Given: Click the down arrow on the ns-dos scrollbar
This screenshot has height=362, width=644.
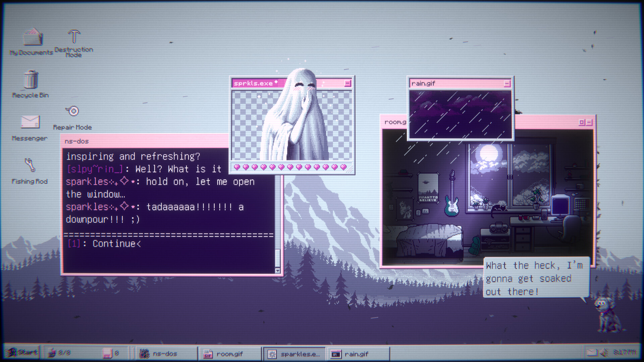Looking at the screenshot, I should point(278,270).
